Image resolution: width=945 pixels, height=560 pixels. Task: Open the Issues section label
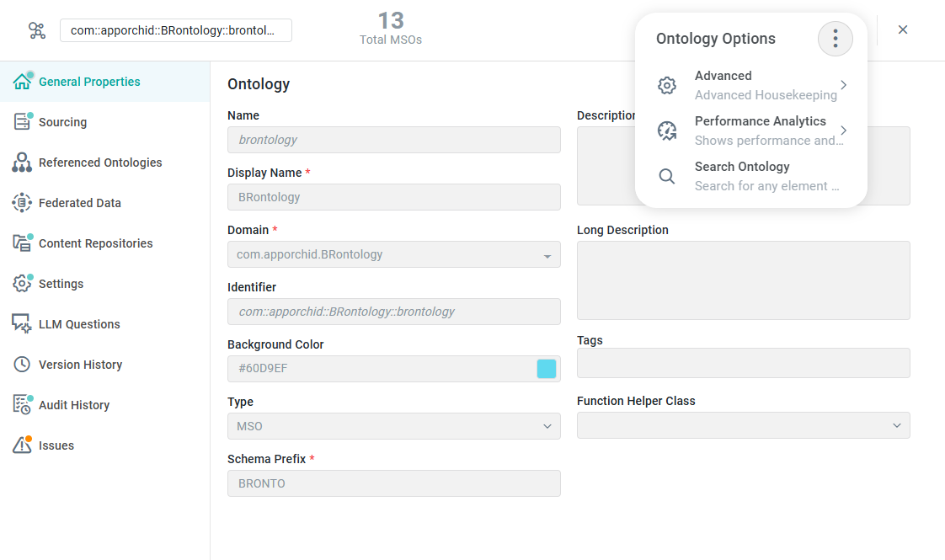tap(56, 445)
